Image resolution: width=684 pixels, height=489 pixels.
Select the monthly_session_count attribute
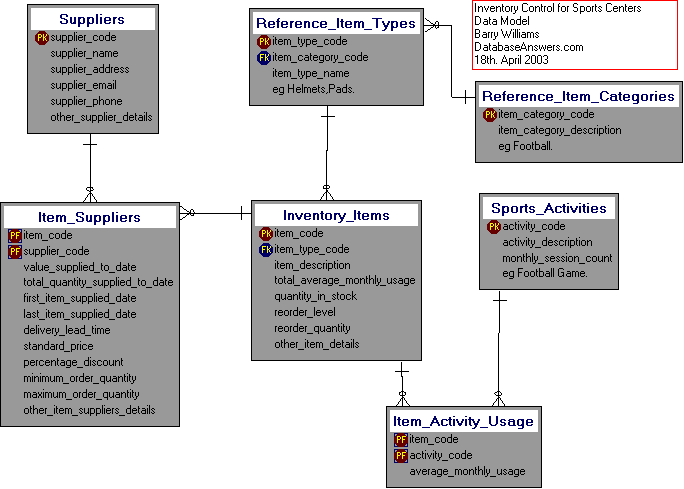click(x=557, y=258)
